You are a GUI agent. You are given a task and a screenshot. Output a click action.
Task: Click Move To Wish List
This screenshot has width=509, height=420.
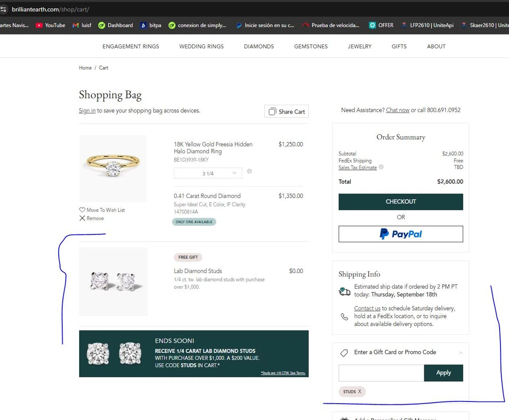[106, 210]
